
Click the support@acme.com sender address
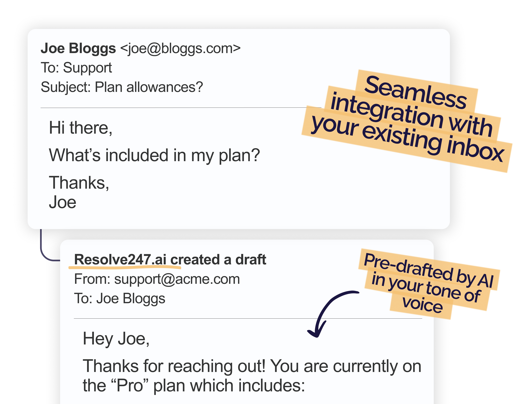point(177,279)
